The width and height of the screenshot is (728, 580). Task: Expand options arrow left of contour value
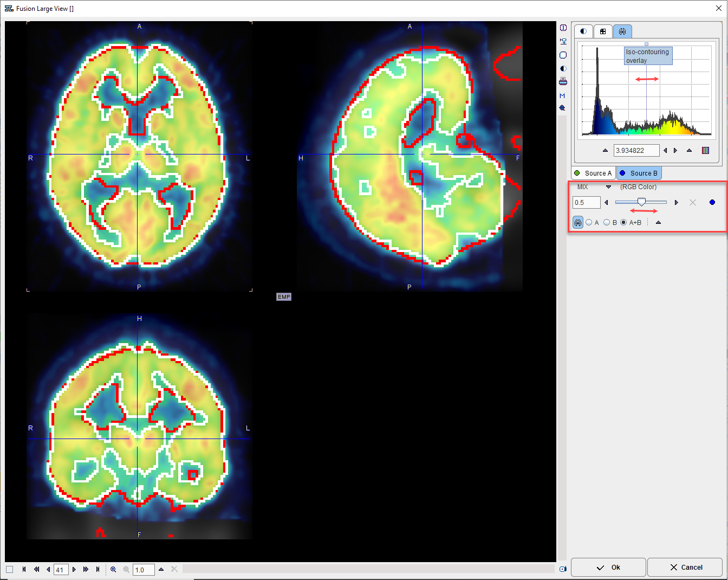point(605,151)
